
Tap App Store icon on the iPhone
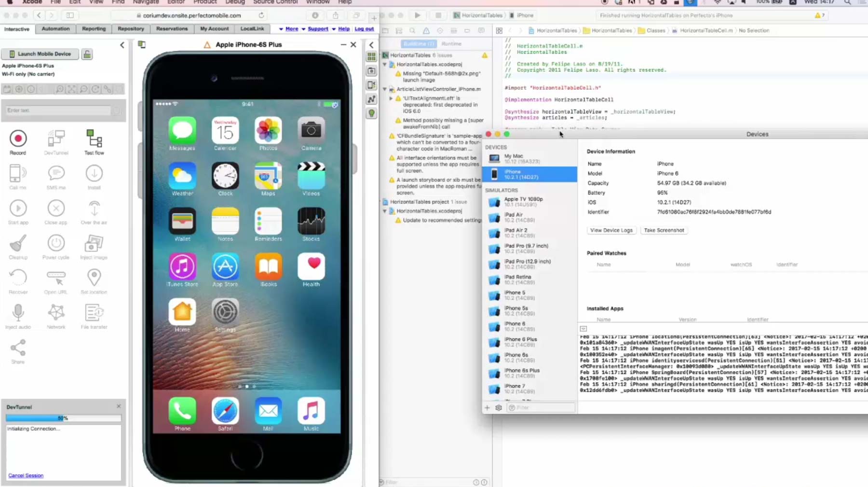click(225, 266)
